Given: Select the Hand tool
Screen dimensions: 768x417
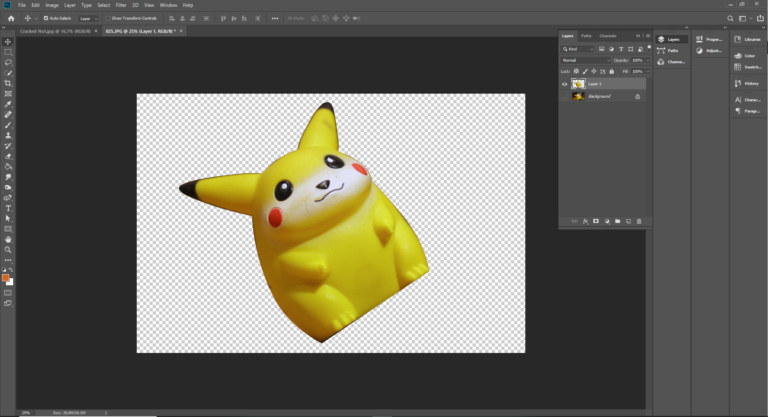Looking at the screenshot, I should tap(8, 240).
